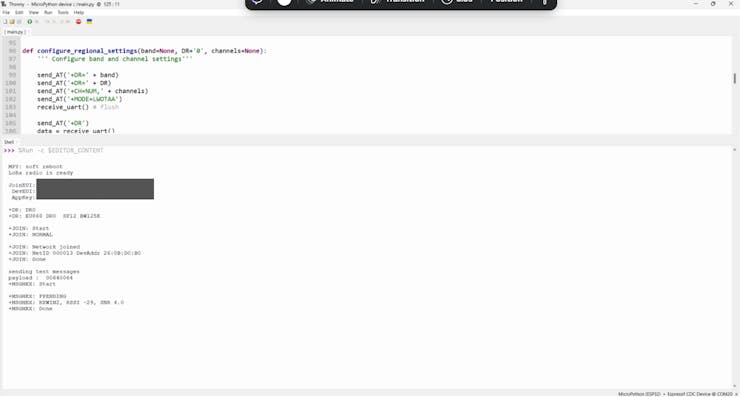Open the Run menu
This screenshot has height=400, width=740.
coord(48,12)
